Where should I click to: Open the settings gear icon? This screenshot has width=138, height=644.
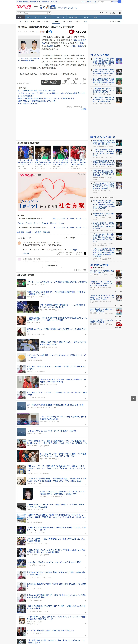click(x=120, y=13)
